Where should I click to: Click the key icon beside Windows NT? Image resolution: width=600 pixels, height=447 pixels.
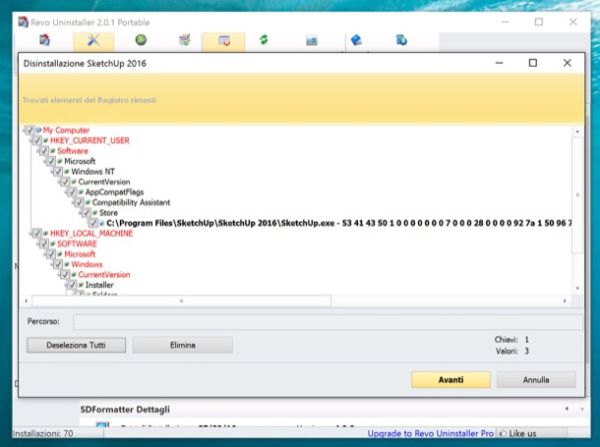tap(67, 171)
